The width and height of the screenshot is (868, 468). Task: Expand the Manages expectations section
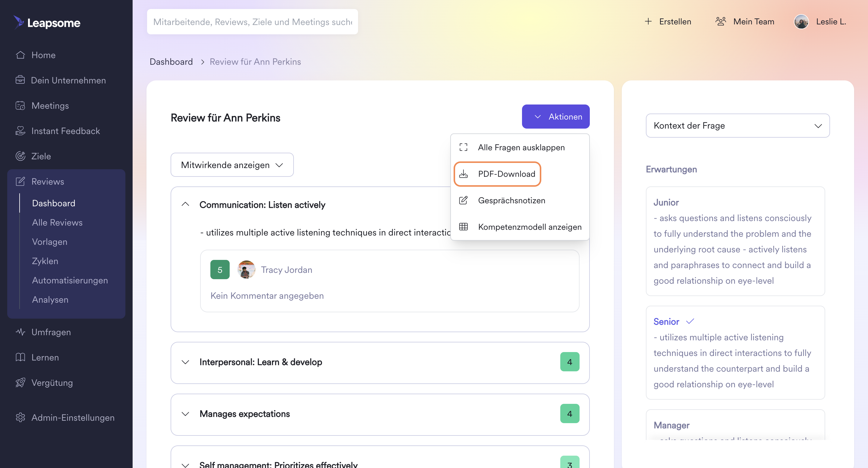pyautogui.click(x=185, y=414)
